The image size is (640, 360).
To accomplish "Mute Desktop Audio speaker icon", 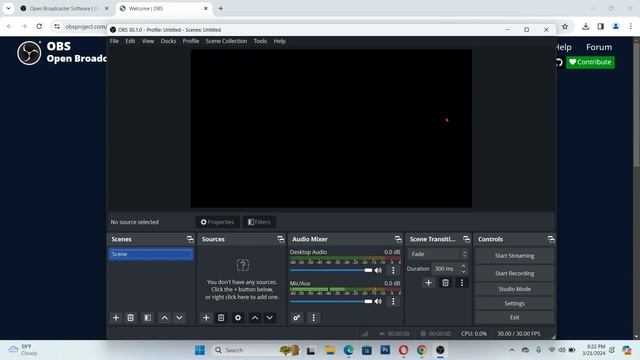I will click(378, 270).
